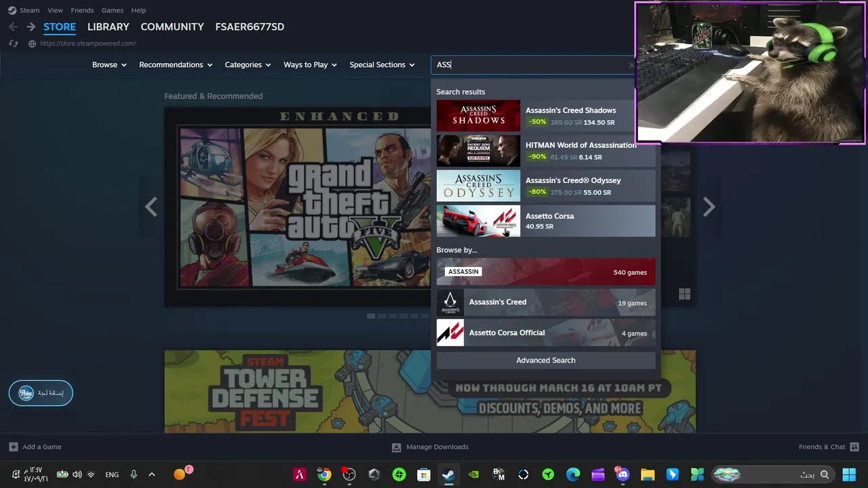This screenshot has width=868, height=488.
Task: Clear the search box with the X
Action: [631, 65]
